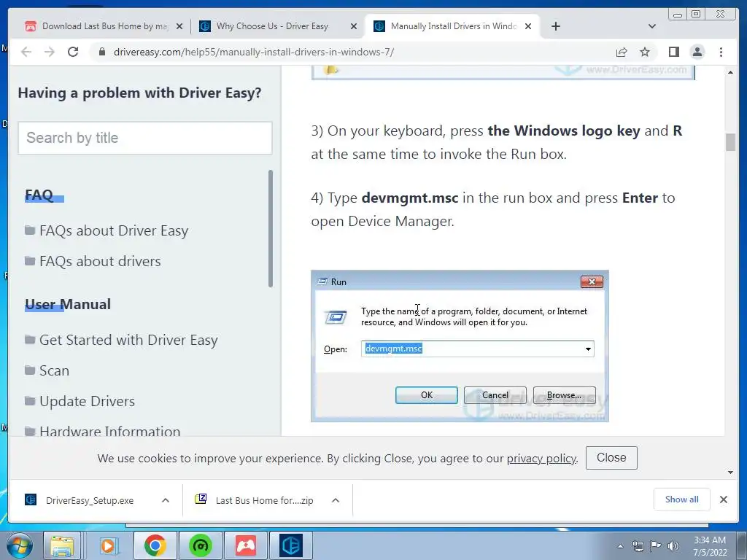Screen dimensions: 747x560
Task: Close Manually Install Drivers tab
Action: [528, 27]
